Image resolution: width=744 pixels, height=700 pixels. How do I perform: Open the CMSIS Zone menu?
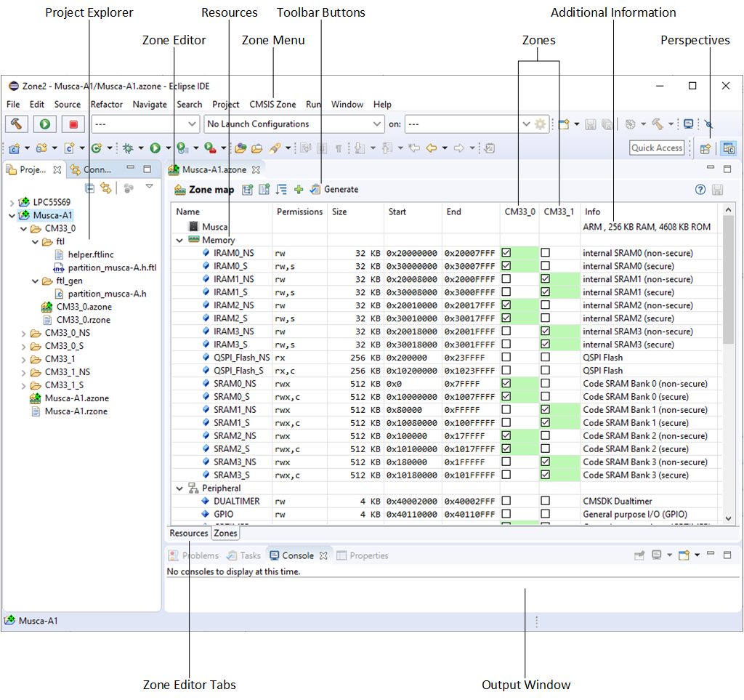pos(272,105)
